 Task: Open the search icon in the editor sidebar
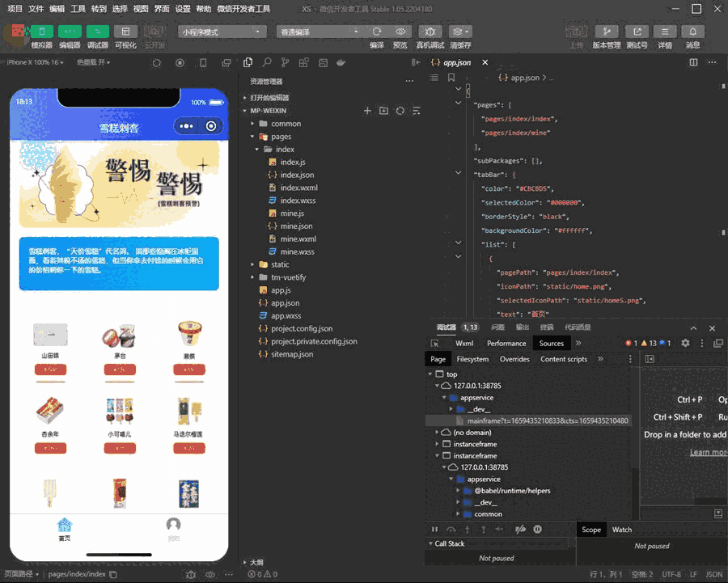[x=266, y=63]
